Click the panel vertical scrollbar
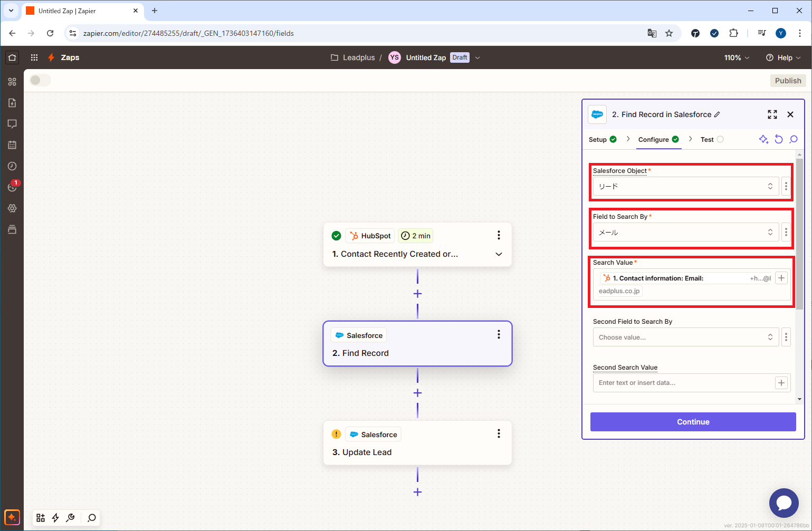 pyautogui.click(x=799, y=234)
